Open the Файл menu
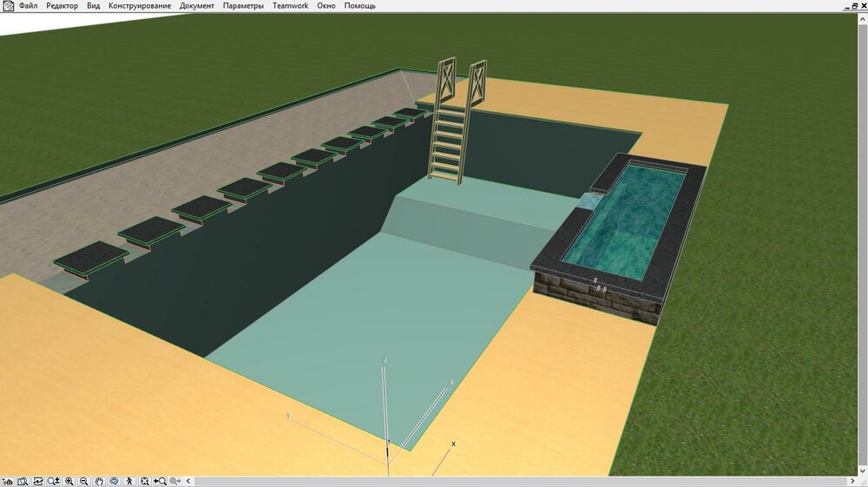 point(29,5)
